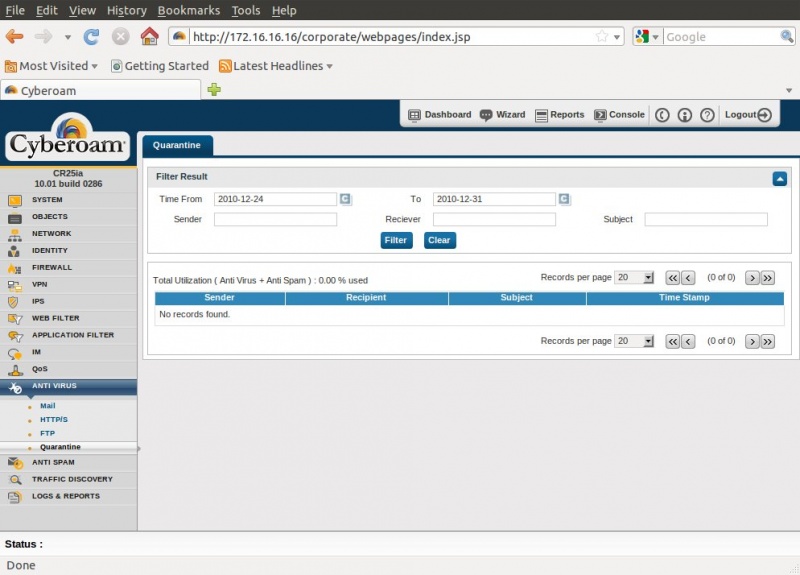Click the Sender input field
800x575 pixels.
(276, 219)
